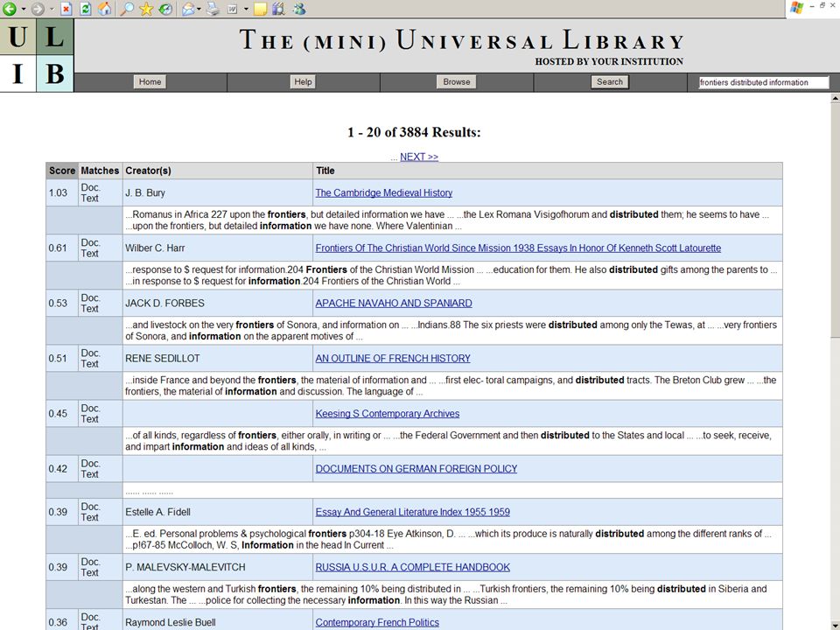
Task: Expand the Mail icon dropdown arrow
Action: (199, 9)
